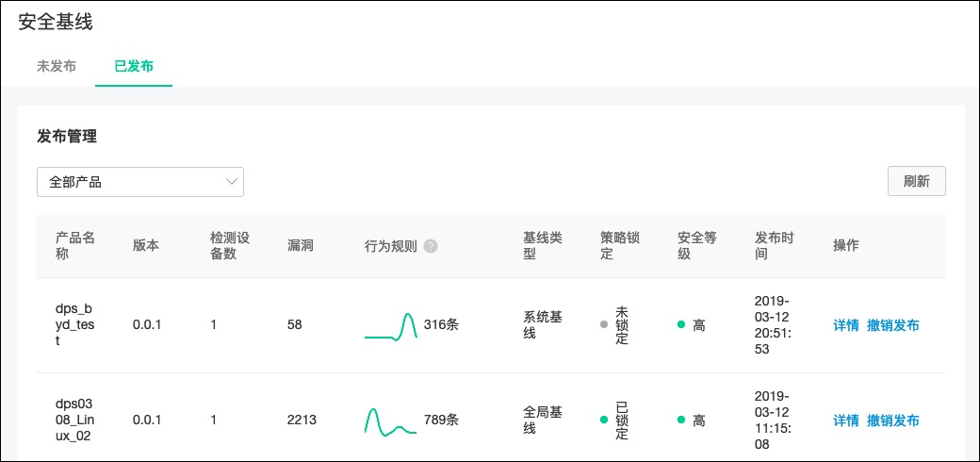Switch to the 未发布 tab
The image size is (980, 462).
tap(57, 66)
